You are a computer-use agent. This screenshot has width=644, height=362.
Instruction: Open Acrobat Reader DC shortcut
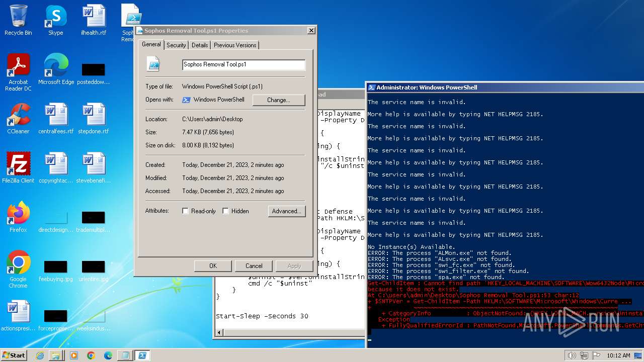click(x=18, y=72)
